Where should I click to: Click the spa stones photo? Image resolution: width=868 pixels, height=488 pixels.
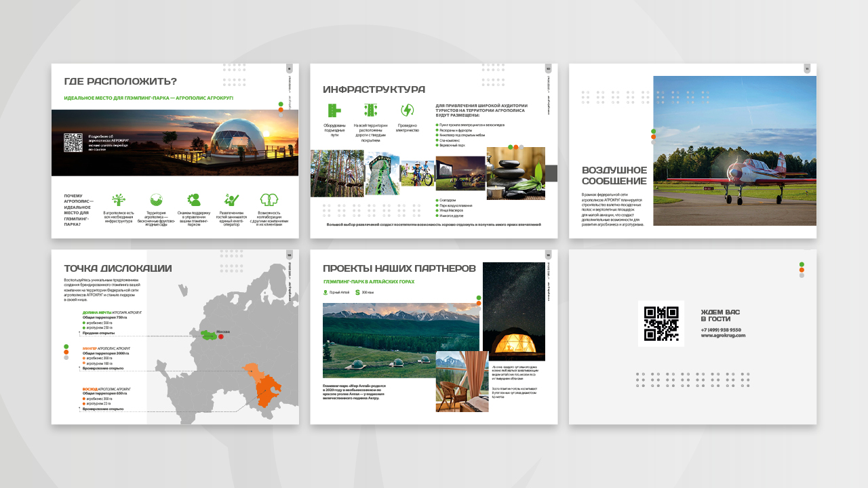(516, 174)
